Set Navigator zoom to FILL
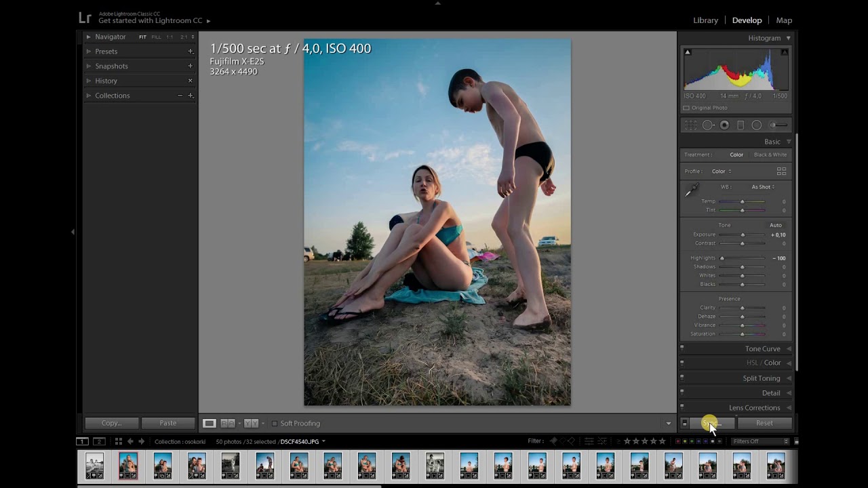The height and width of the screenshot is (488, 868). [x=156, y=37]
